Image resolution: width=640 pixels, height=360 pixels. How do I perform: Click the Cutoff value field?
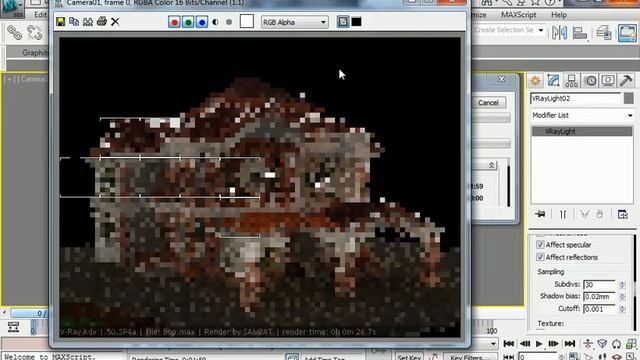599,309
